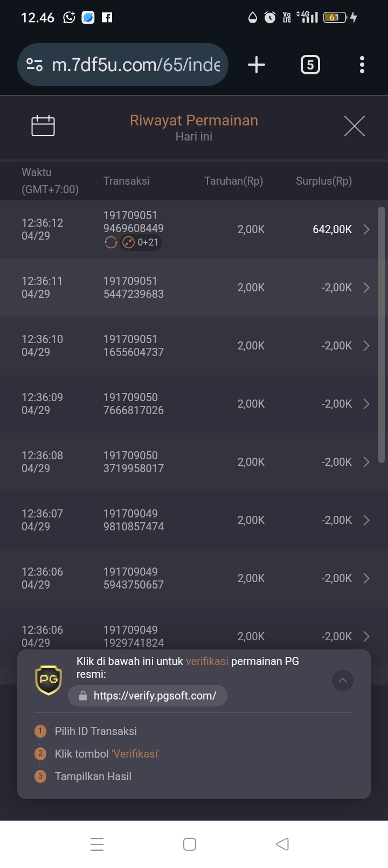Click the free spin cycle icon in first transaction

pos(110,243)
